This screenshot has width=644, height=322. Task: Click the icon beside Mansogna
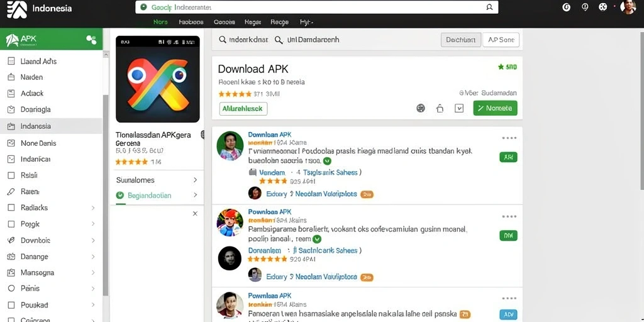point(11,273)
